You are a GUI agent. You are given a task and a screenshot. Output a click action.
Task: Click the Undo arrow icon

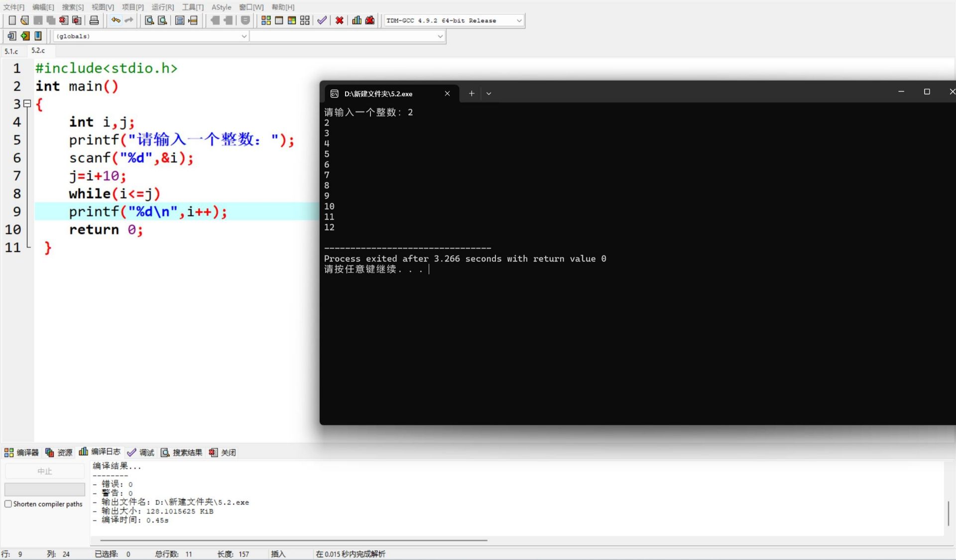115,20
